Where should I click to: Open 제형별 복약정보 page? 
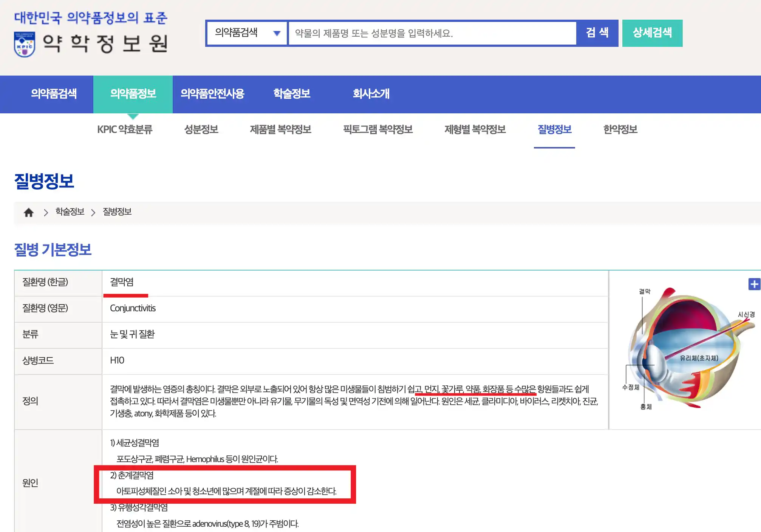pyautogui.click(x=475, y=130)
